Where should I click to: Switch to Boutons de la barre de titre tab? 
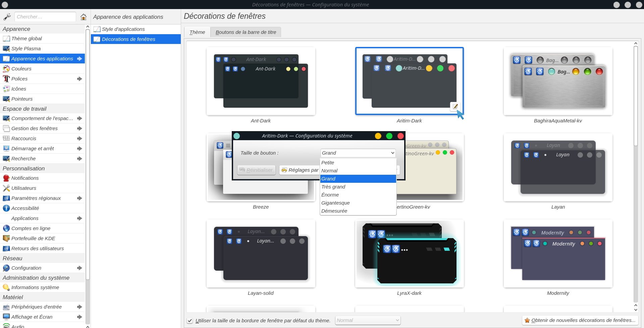coord(246,32)
